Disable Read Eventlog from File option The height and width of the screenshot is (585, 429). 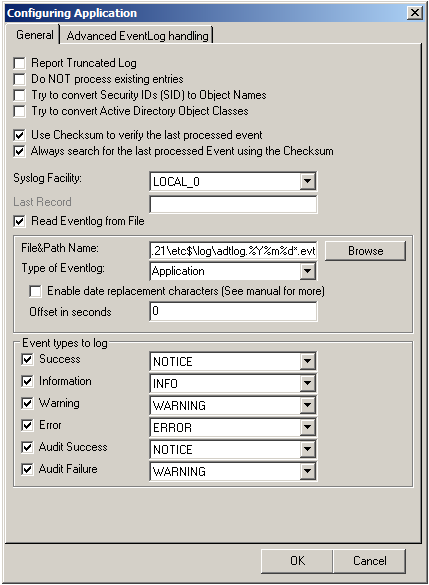tap(19, 221)
